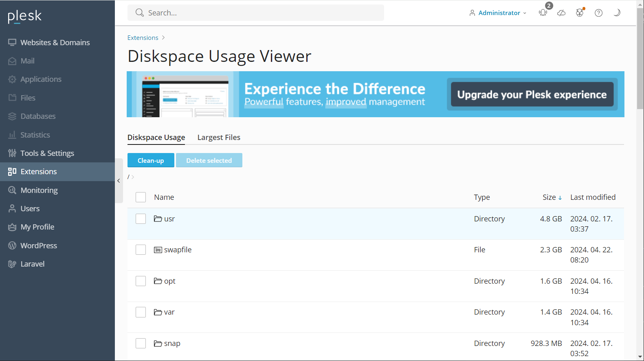The image size is (644, 361).
Task: Sort by Size column arrow
Action: pyautogui.click(x=560, y=198)
